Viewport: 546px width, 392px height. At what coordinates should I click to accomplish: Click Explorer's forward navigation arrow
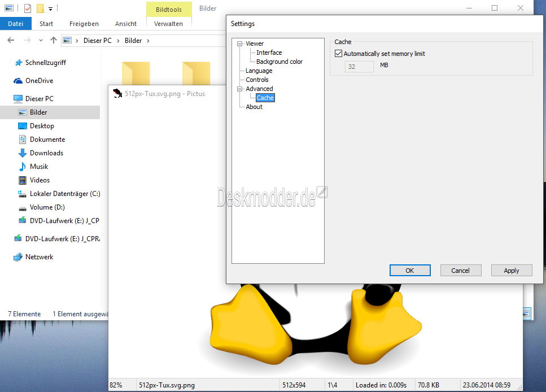point(27,41)
